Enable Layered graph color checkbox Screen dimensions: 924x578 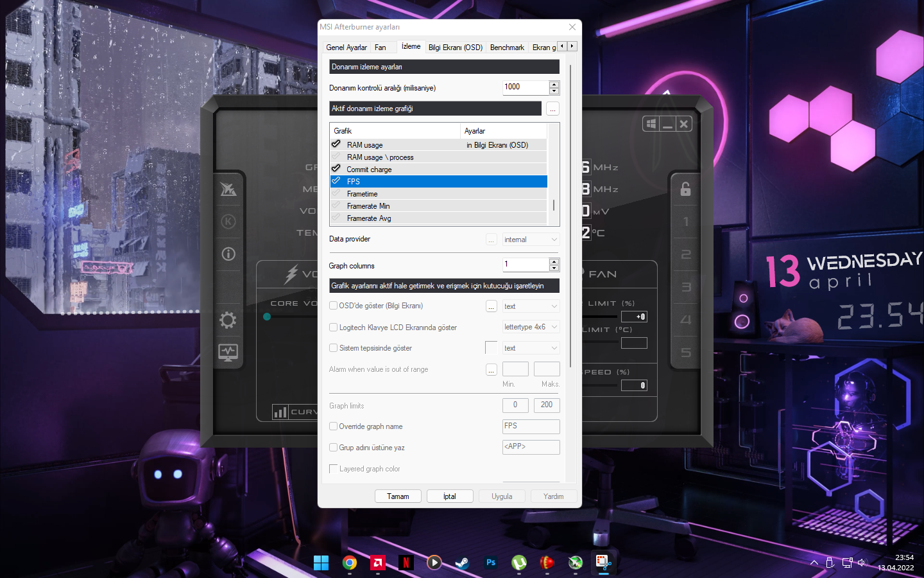coord(333,469)
